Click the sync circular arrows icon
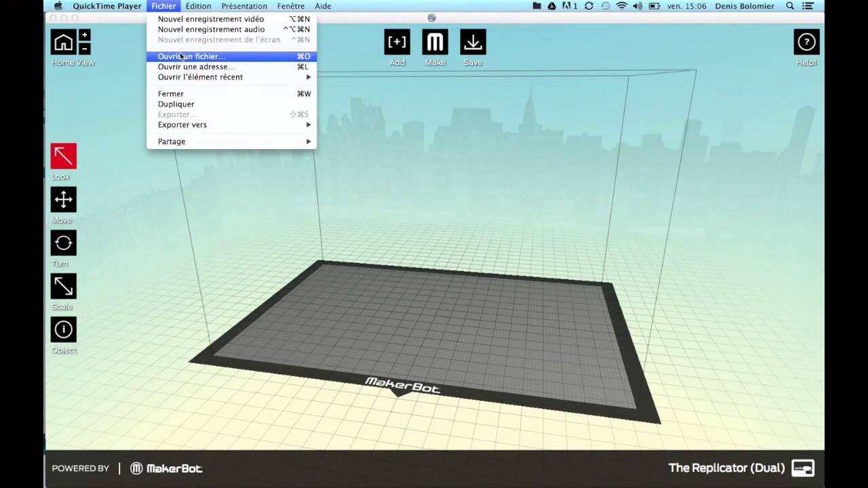 [x=589, y=6]
